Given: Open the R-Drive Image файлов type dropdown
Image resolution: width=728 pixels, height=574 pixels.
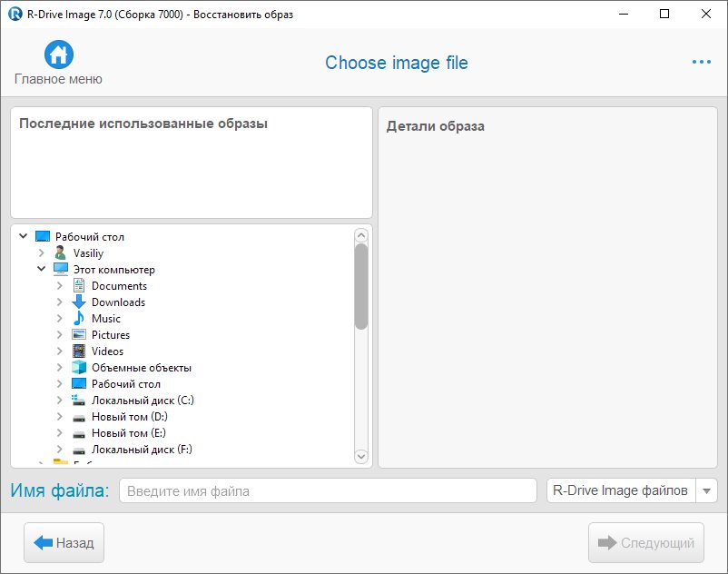Looking at the screenshot, I should (706, 490).
